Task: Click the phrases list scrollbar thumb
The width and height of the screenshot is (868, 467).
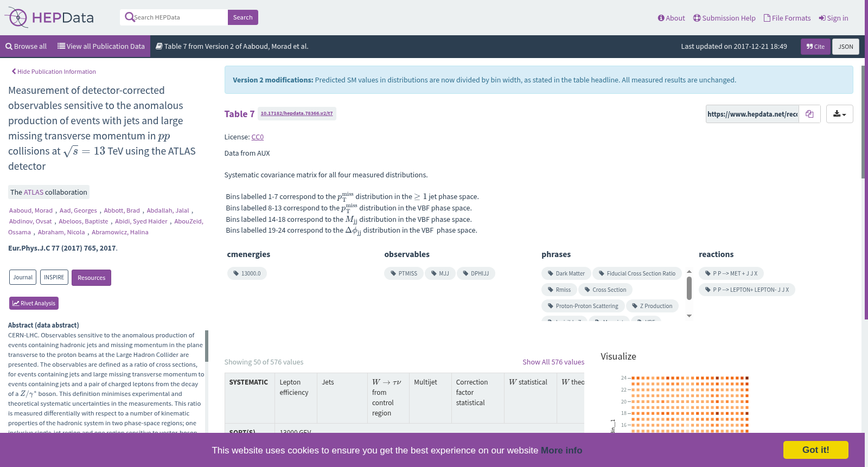Action: (689, 288)
